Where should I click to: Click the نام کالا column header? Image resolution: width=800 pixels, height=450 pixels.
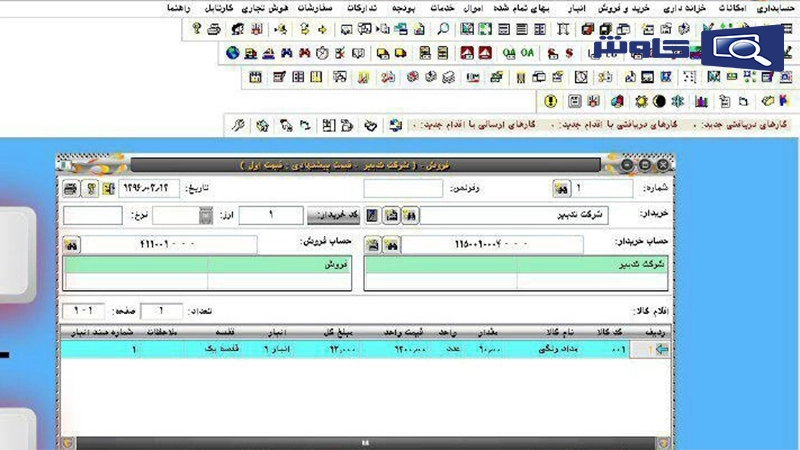click(560, 332)
